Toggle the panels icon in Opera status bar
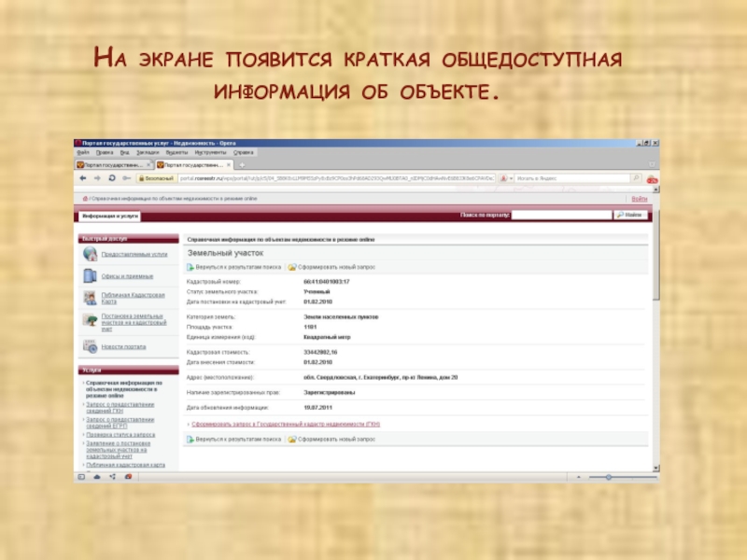This screenshot has width=747, height=560. click(81, 477)
